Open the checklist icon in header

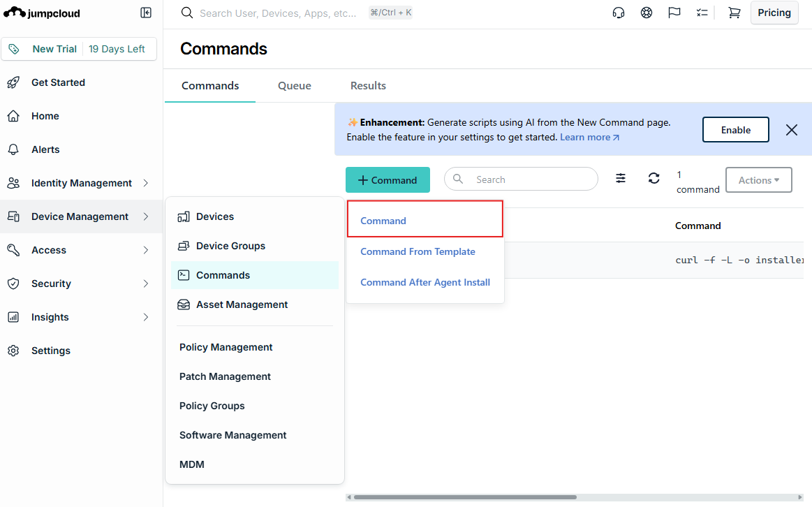[702, 13]
